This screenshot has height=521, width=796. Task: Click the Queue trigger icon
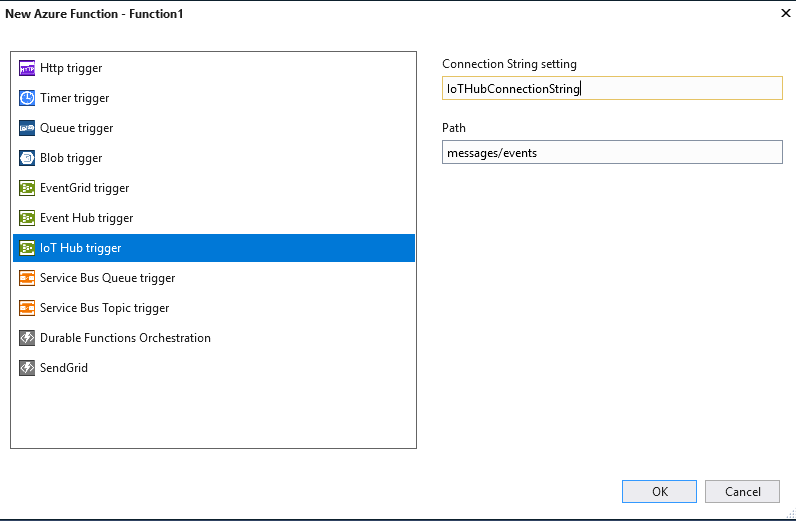coord(27,128)
